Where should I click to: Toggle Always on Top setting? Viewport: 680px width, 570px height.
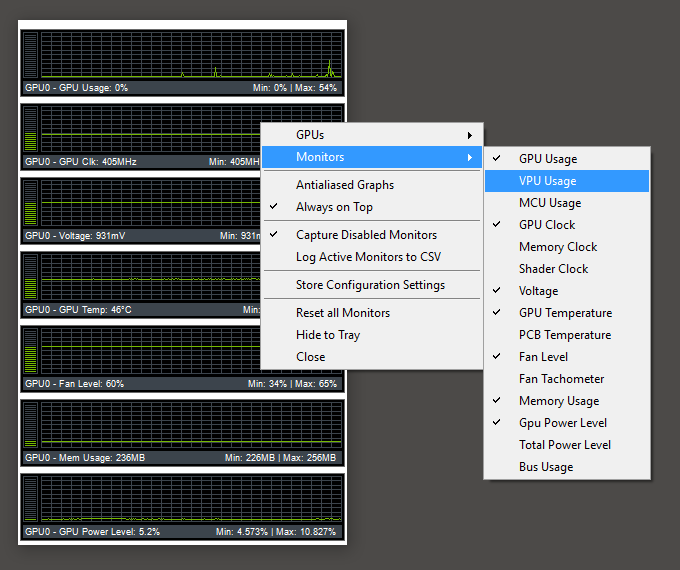coord(334,207)
